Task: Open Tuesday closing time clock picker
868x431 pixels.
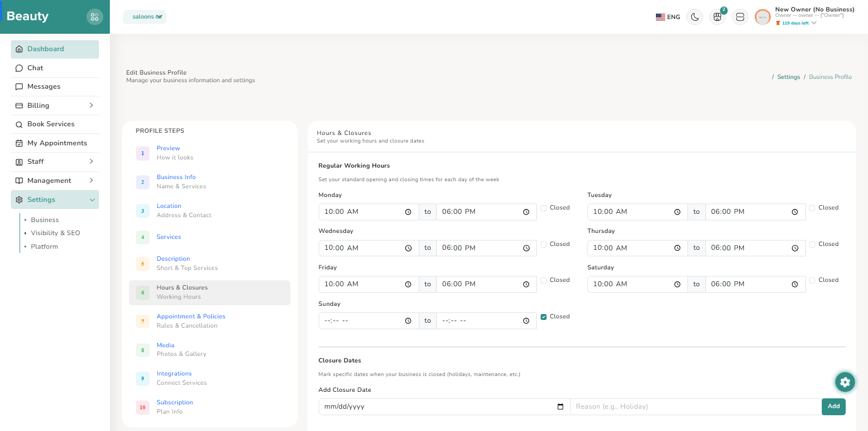Action: click(795, 212)
